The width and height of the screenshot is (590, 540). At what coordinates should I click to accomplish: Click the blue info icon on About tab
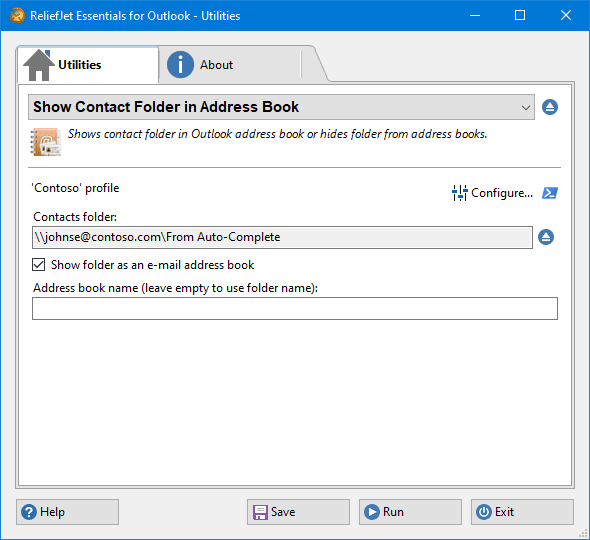180,65
